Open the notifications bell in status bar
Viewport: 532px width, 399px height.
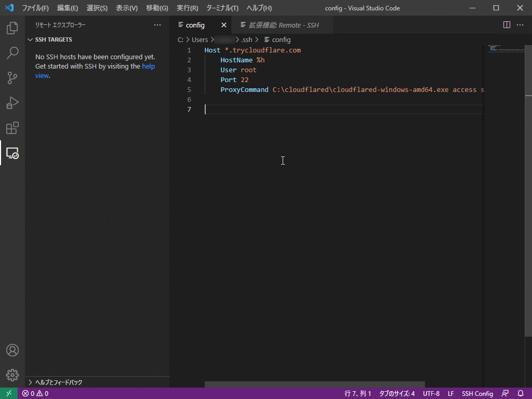tap(521, 393)
